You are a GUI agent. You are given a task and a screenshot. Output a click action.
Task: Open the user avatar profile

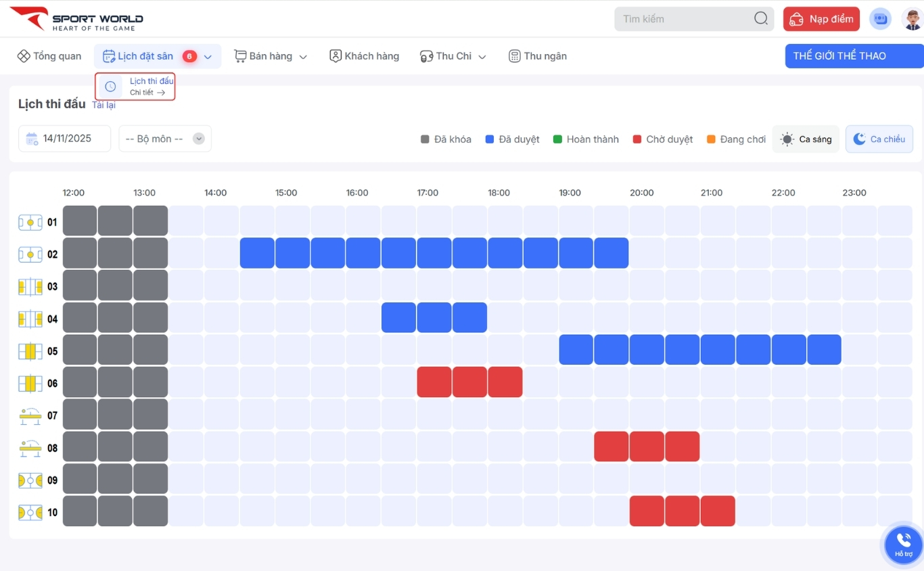pyautogui.click(x=912, y=19)
